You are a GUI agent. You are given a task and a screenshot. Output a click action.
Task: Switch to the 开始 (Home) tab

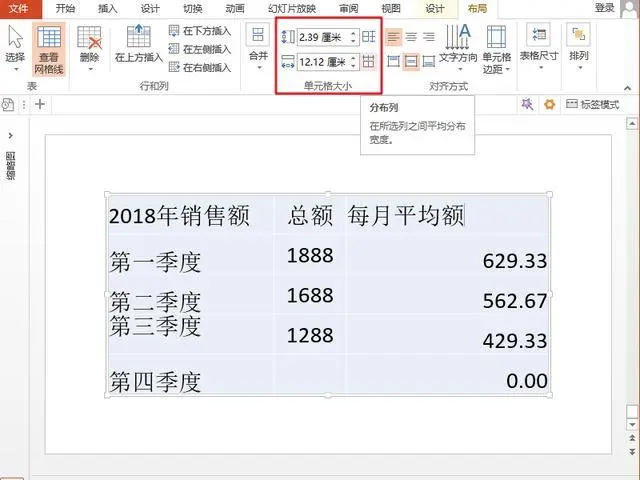point(65,9)
